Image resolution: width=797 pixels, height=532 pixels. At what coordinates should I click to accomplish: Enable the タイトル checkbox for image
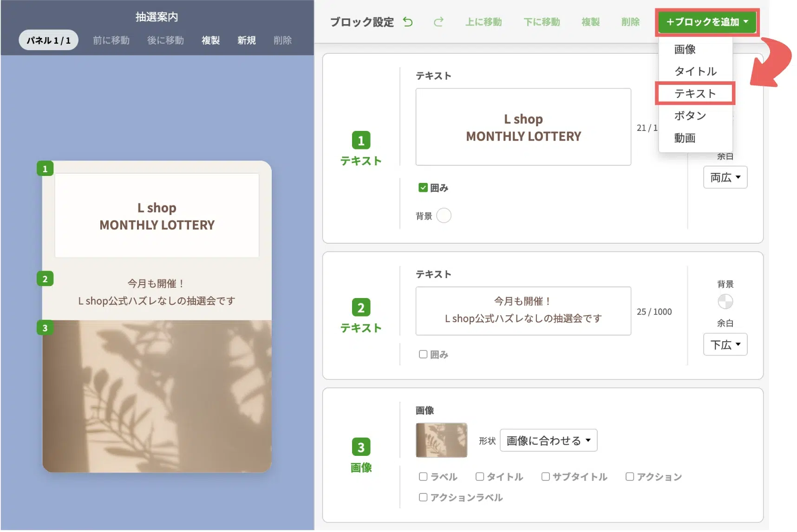pos(480,477)
